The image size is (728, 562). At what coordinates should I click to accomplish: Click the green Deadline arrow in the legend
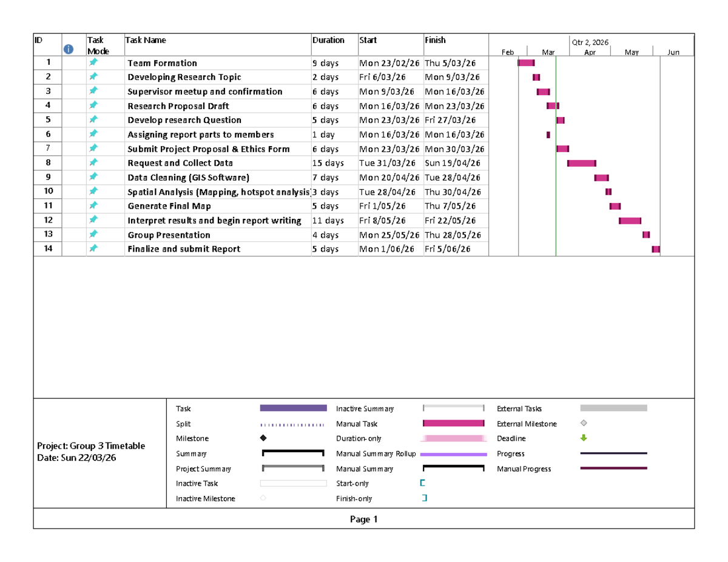click(x=584, y=438)
